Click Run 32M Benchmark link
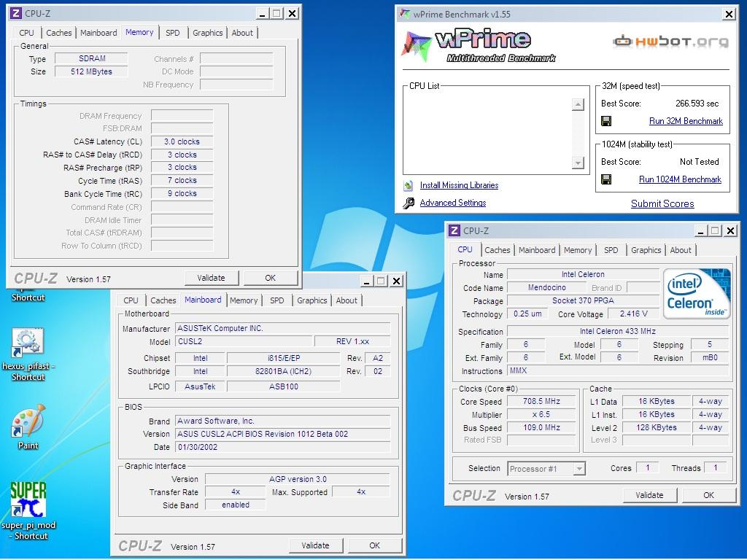Screen dimensions: 747x560 [686, 121]
